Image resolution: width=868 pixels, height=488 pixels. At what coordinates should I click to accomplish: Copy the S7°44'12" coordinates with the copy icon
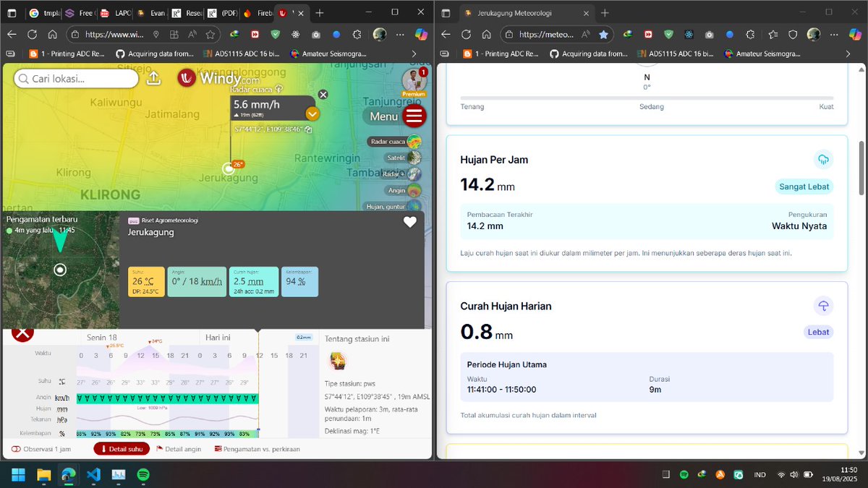click(x=308, y=129)
